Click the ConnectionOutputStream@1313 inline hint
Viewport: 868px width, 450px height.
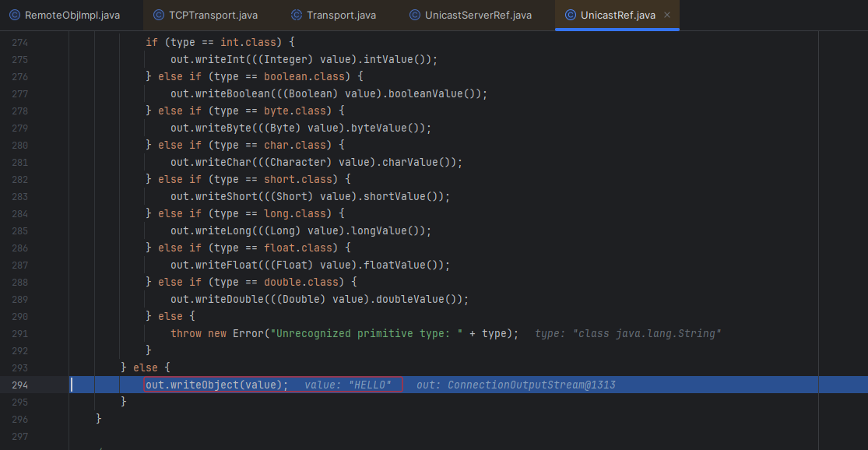tap(516, 385)
